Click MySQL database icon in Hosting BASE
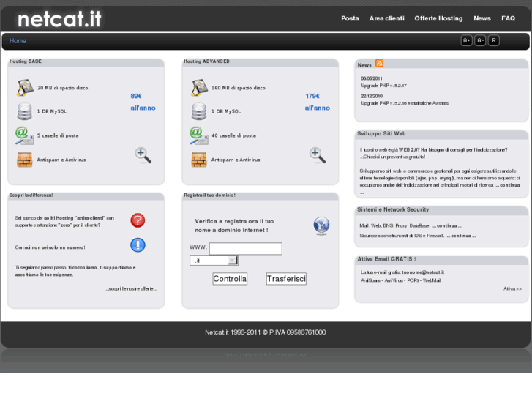 coord(24,111)
